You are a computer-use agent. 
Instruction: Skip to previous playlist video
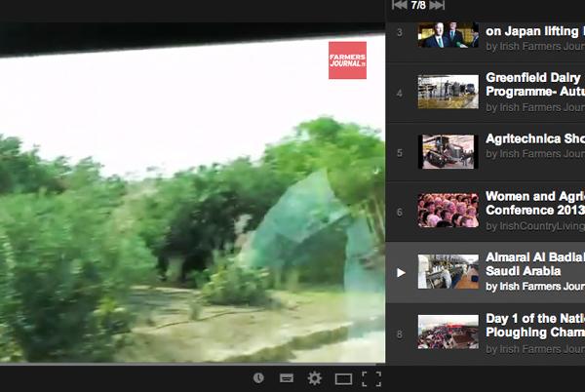coord(399,6)
